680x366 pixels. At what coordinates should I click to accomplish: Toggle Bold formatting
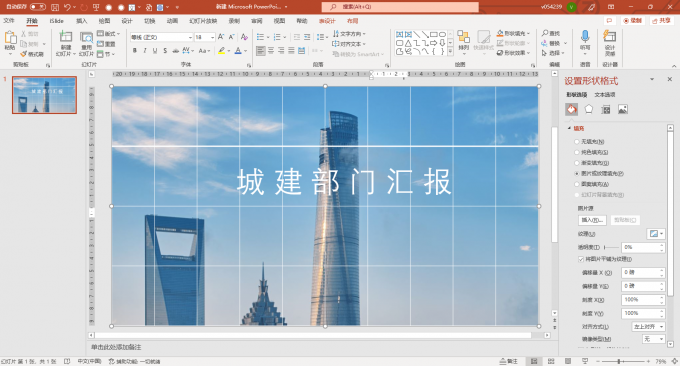134,51
